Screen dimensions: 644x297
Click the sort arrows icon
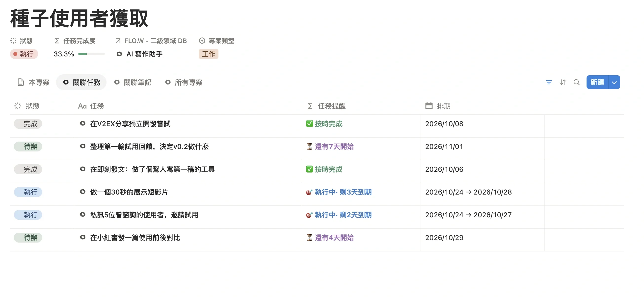coord(563,82)
